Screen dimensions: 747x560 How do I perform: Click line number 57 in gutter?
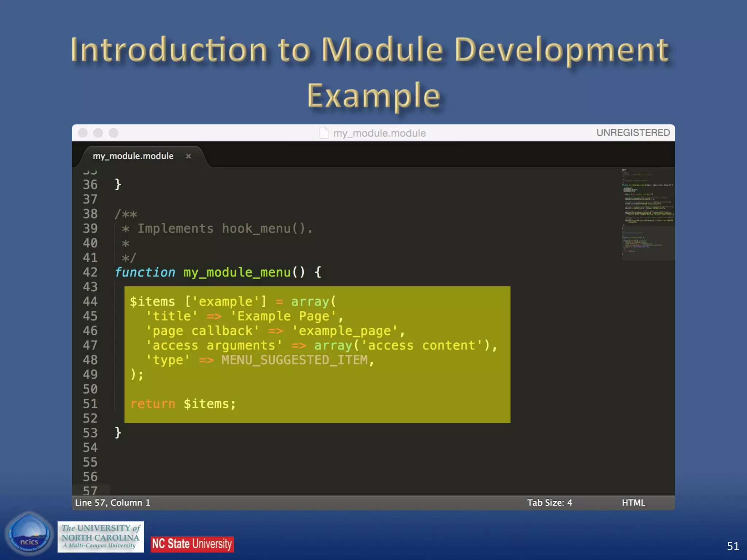(90, 491)
